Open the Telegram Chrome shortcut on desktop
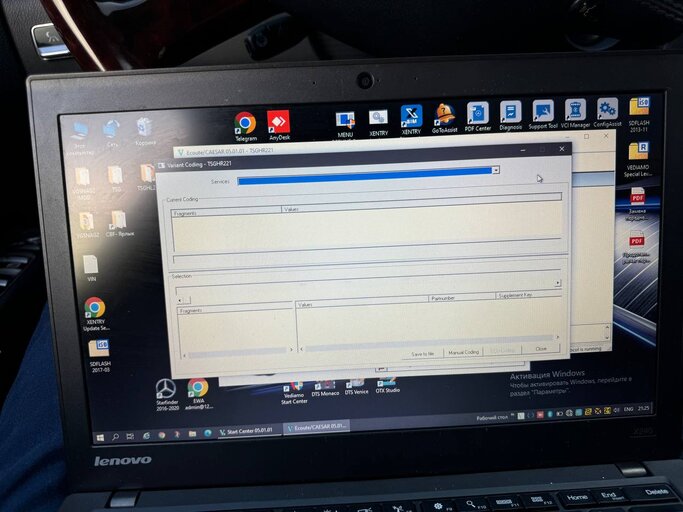 [245, 126]
